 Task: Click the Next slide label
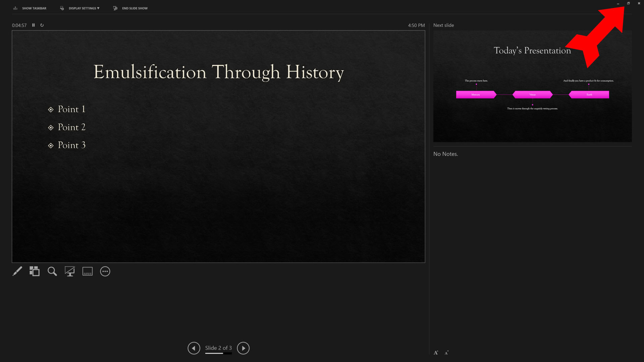pyautogui.click(x=443, y=25)
